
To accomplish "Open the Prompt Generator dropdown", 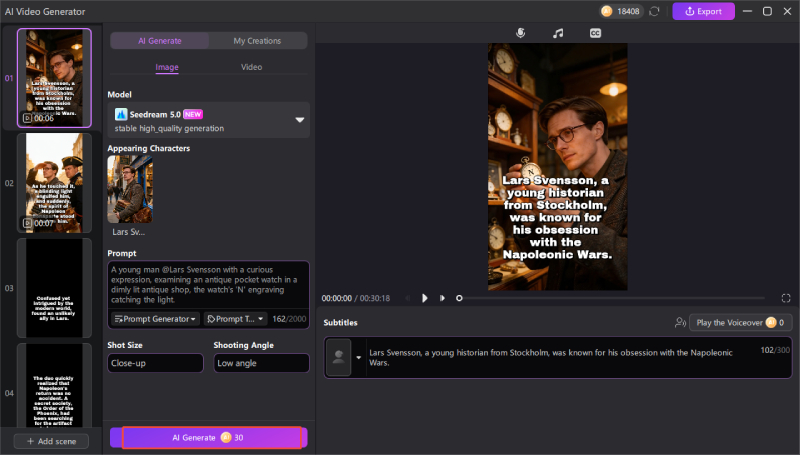I will (x=155, y=319).
